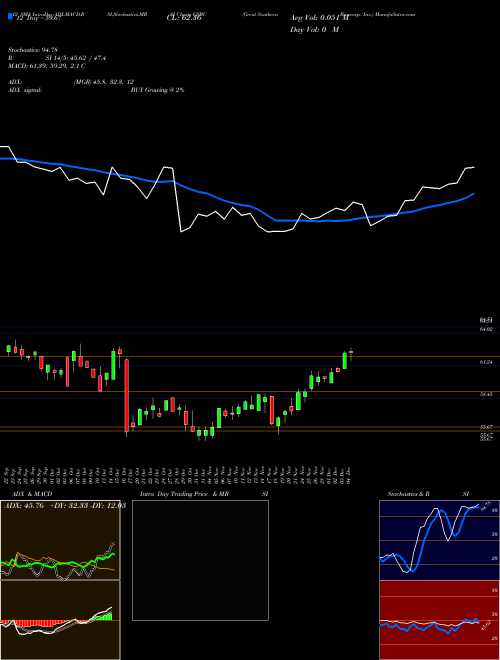The width and height of the screenshot is (500, 660).
Task: Click the 'MACD: 61.39, 59.29, 2.1 C' line
Action: [x=47, y=66]
